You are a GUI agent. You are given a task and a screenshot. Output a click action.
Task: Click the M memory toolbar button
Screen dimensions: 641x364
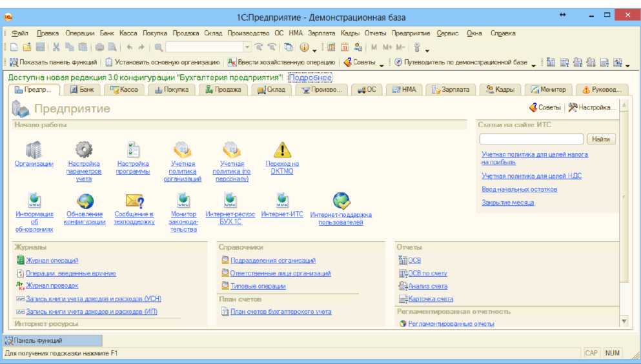[374, 47]
